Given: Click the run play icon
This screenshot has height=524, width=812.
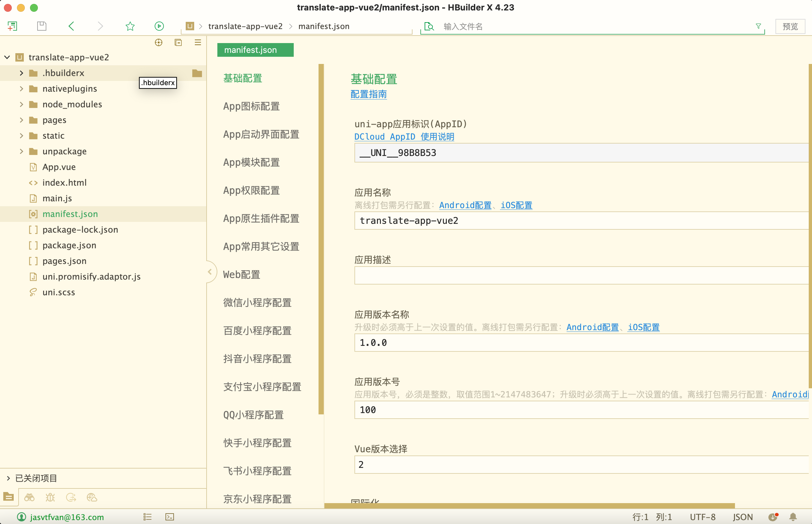Looking at the screenshot, I should tap(159, 26).
